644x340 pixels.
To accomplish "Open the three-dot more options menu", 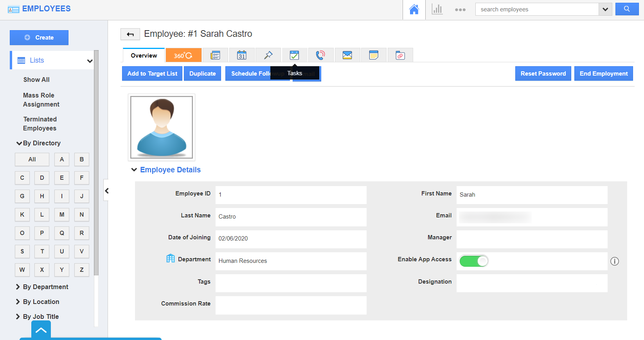I will (x=460, y=10).
